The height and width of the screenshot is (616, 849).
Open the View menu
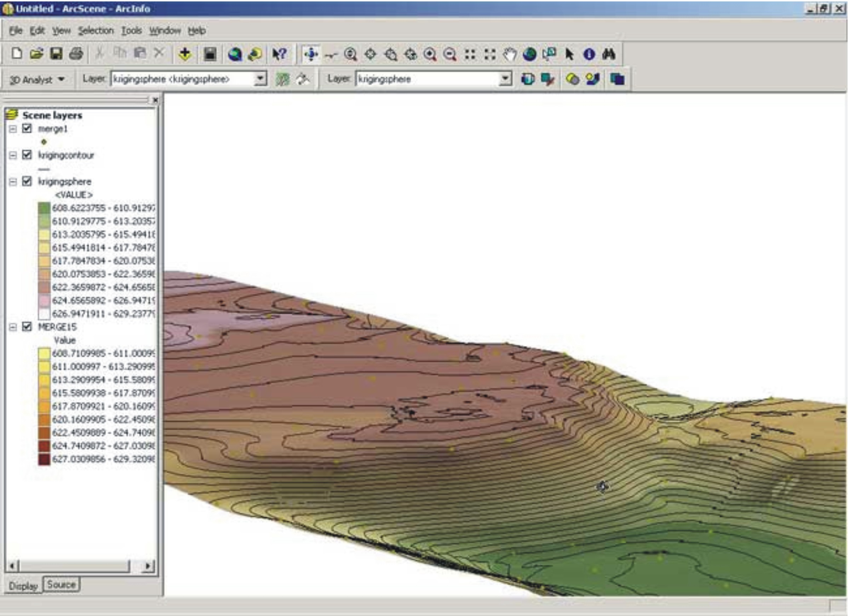(x=61, y=31)
